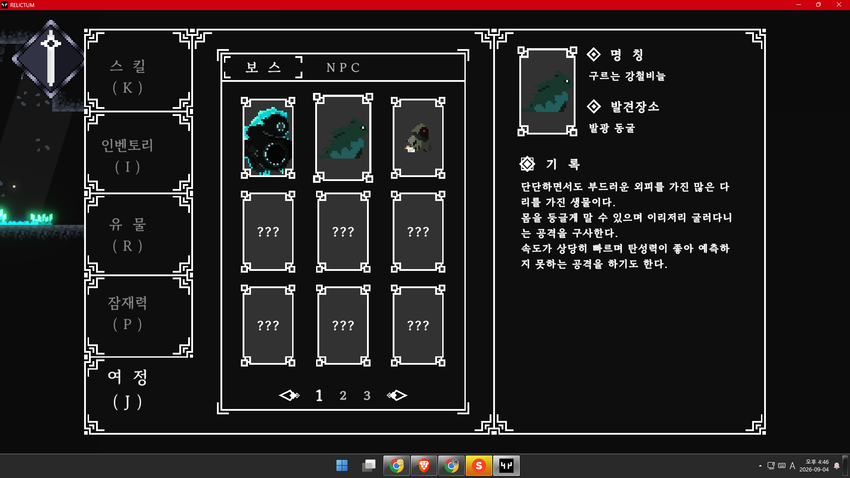
Task: Click last locked ??? card in bottom row
Action: tap(418, 326)
